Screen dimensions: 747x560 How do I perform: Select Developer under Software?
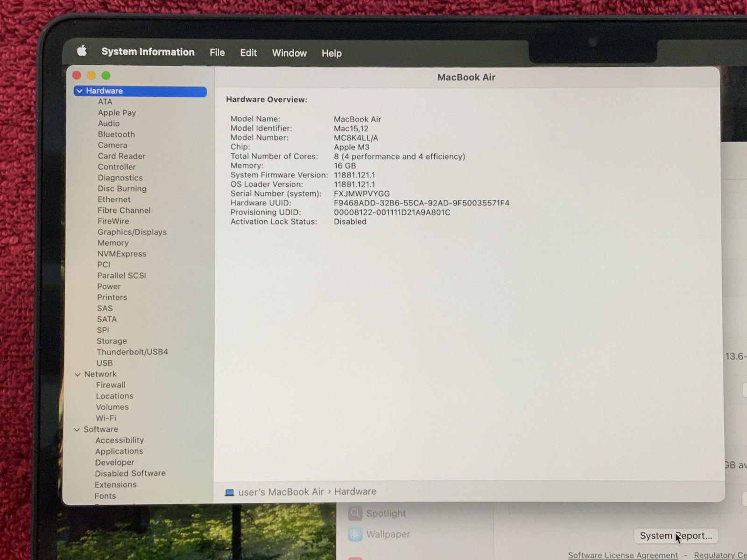[x=114, y=462]
